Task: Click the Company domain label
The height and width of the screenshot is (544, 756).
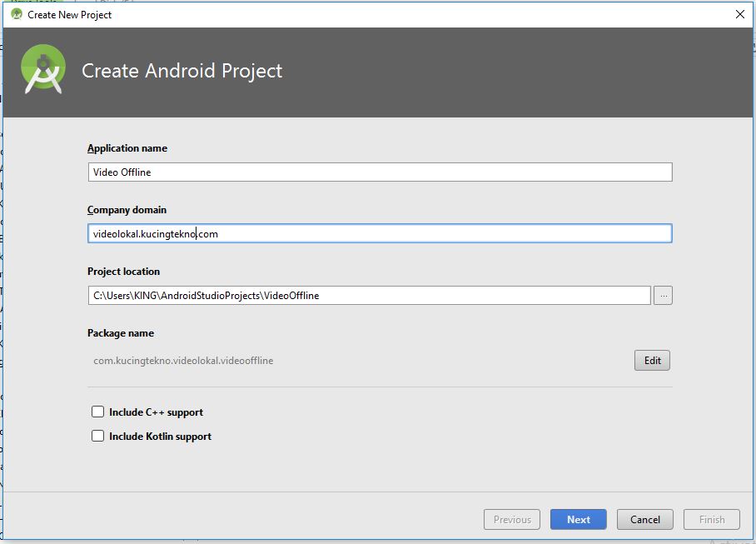Action: [127, 210]
